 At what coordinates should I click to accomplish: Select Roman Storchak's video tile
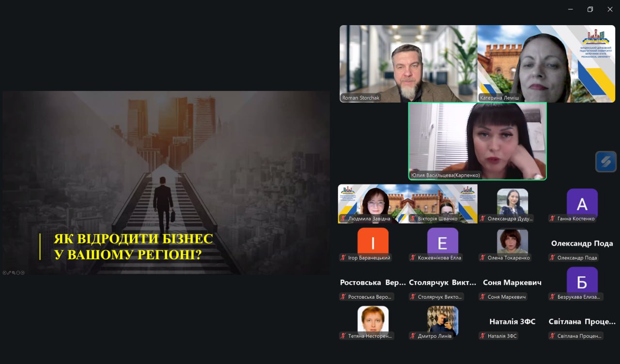point(408,63)
